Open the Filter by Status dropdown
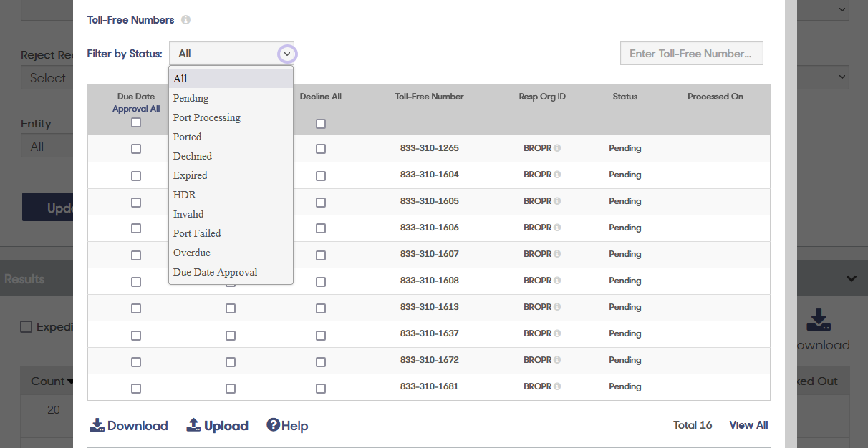Image resolution: width=868 pixels, height=448 pixels. pyautogui.click(x=286, y=54)
